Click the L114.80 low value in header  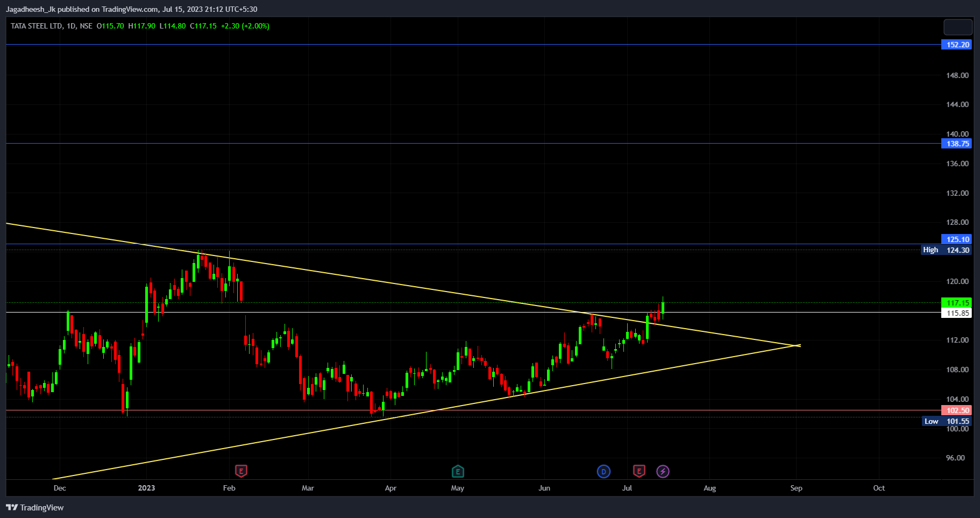tap(173, 26)
